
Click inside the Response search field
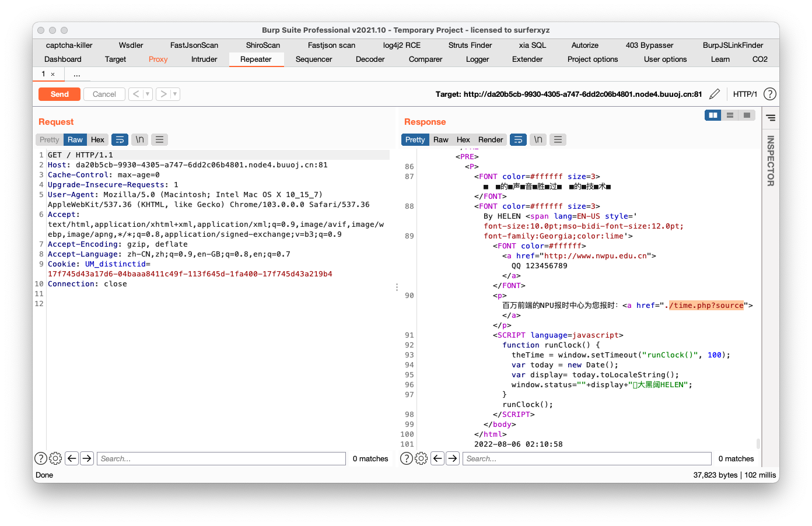coord(586,458)
